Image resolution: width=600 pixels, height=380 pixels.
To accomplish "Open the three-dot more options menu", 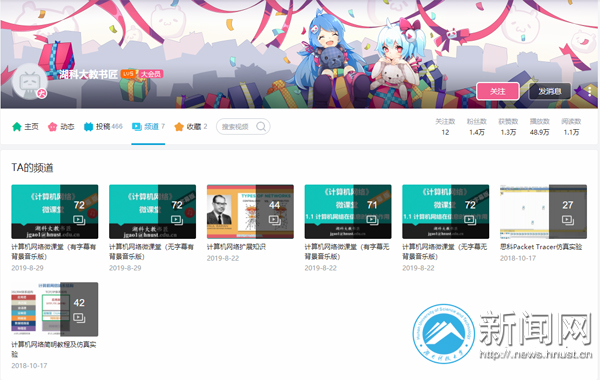I will [590, 91].
